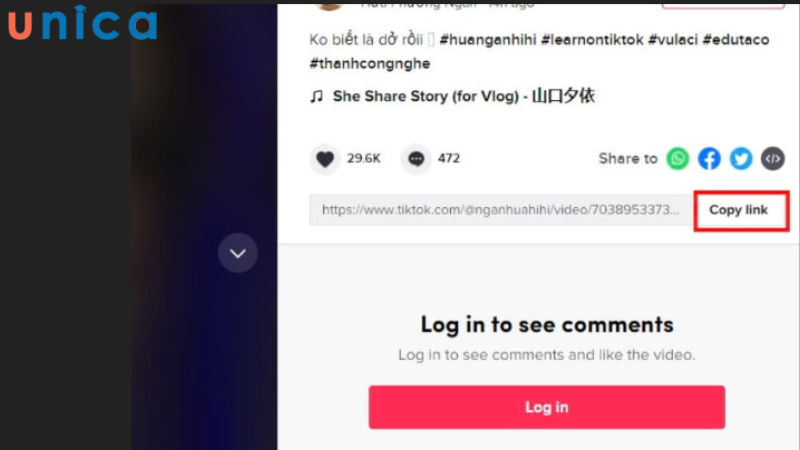The width and height of the screenshot is (800, 450).
Task: Open the #vulaci hashtag
Action: pos(672,40)
